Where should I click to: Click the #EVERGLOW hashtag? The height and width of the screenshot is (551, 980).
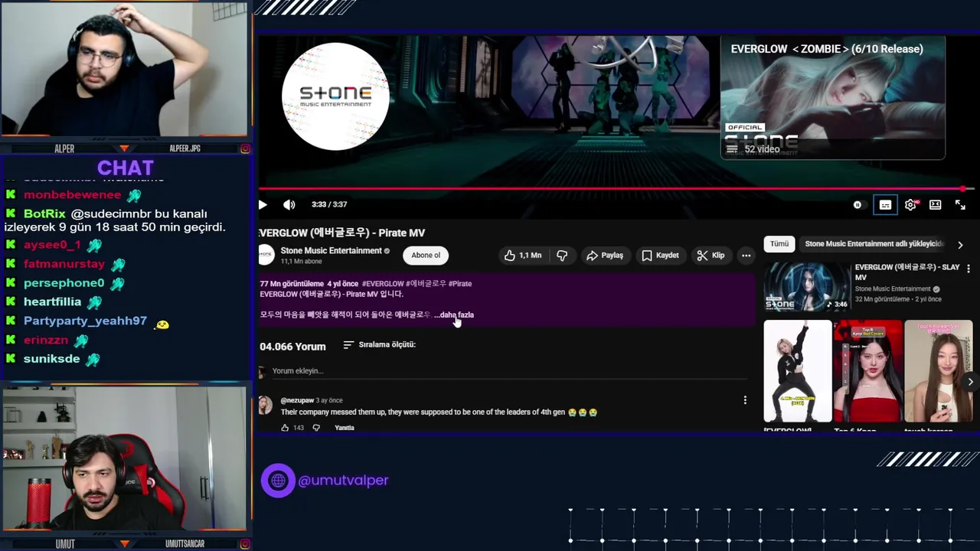382,284
